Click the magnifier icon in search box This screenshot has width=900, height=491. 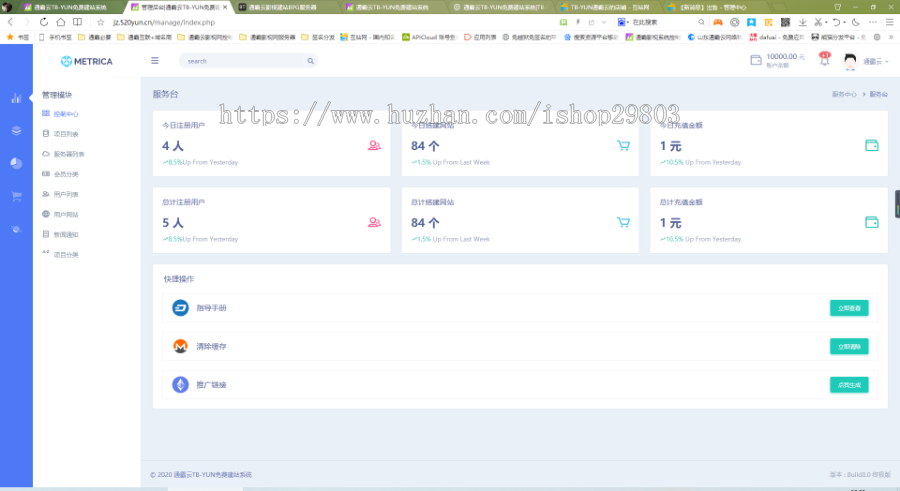311,61
